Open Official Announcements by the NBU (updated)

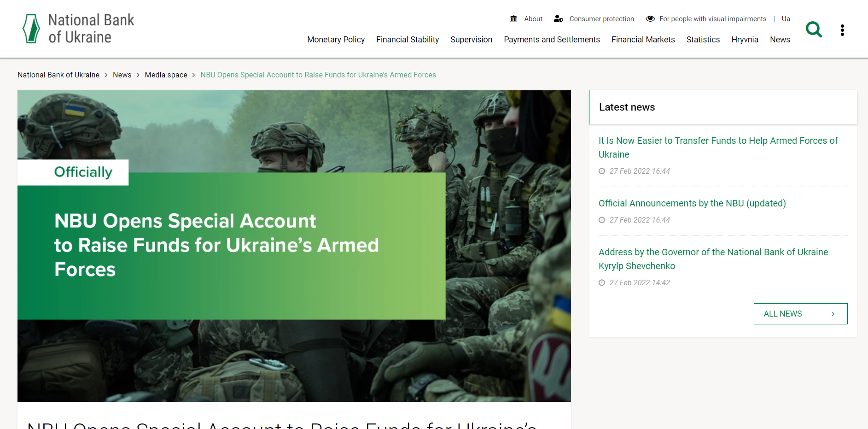point(692,203)
